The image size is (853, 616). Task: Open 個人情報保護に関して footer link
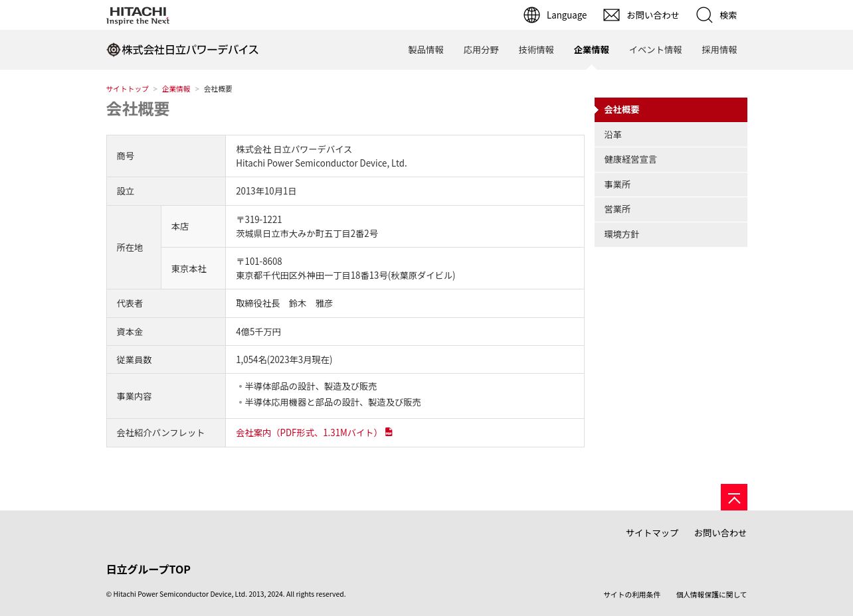(711, 595)
